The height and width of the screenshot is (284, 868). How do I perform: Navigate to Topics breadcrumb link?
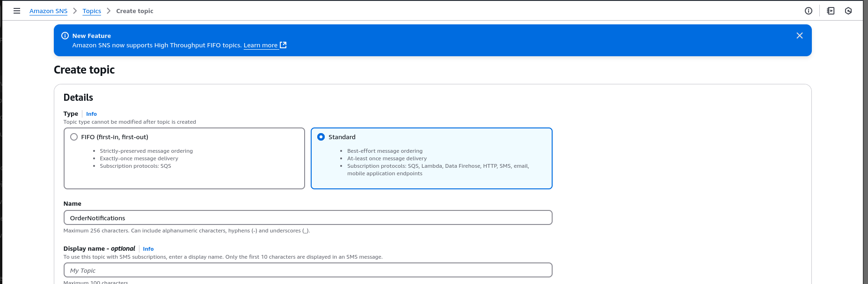92,11
